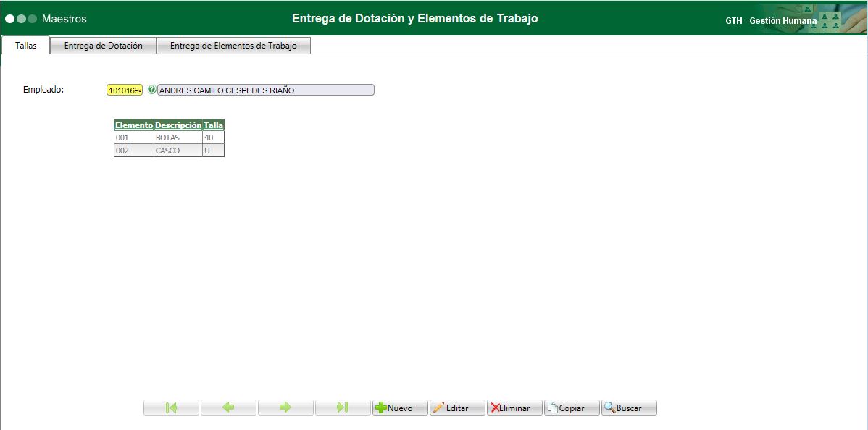Click the Buscar button
The image size is (868, 430).
click(630, 408)
